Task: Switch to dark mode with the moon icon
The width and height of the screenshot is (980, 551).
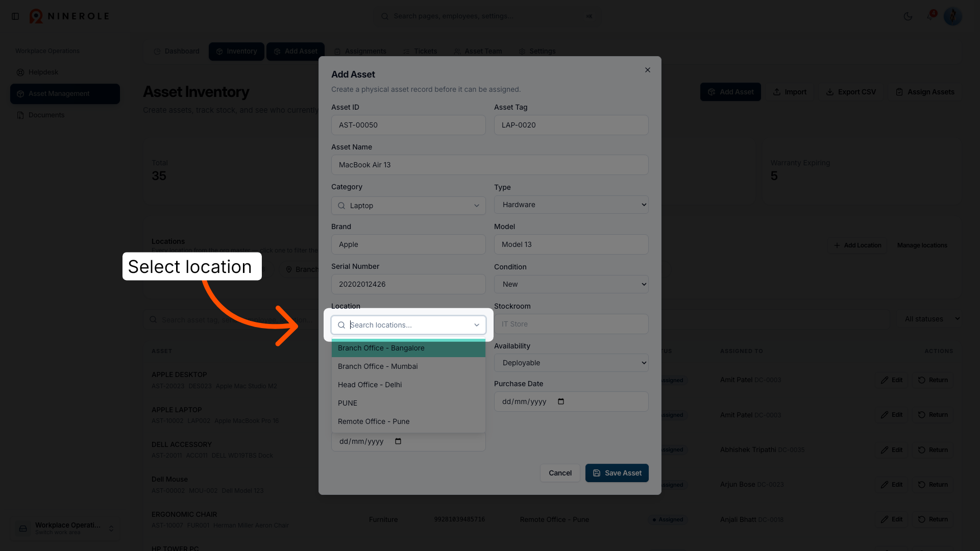Action: pos(908,16)
